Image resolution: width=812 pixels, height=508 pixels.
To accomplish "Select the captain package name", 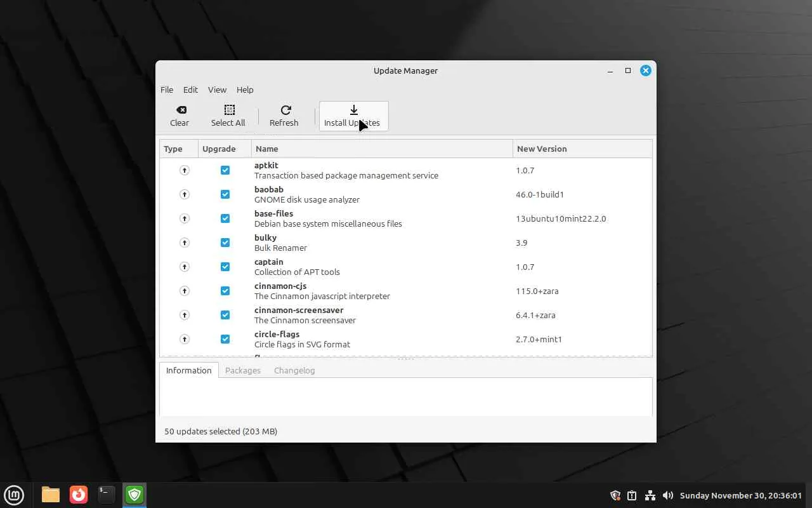I will [x=269, y=262].
